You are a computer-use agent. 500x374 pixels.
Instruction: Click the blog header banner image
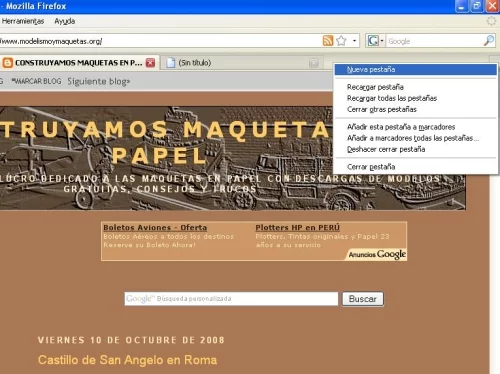click(233, 158)
